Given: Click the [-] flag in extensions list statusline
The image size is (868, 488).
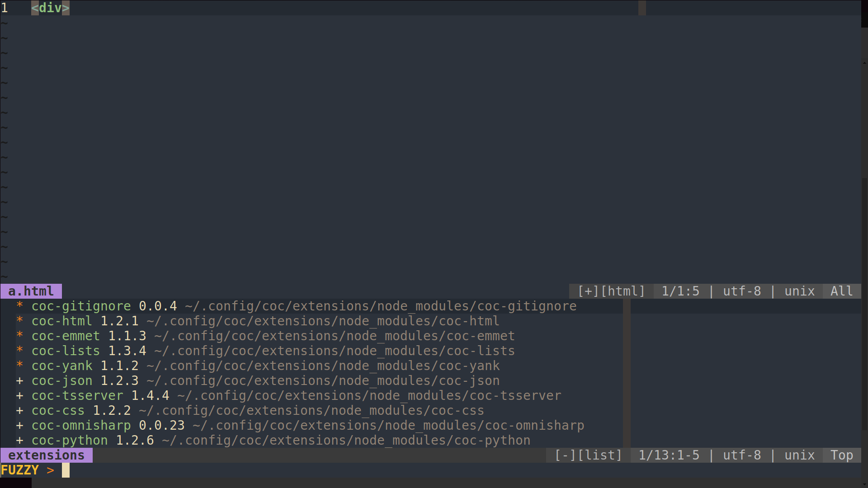Looking at the screenshot, I should point(565,455).
